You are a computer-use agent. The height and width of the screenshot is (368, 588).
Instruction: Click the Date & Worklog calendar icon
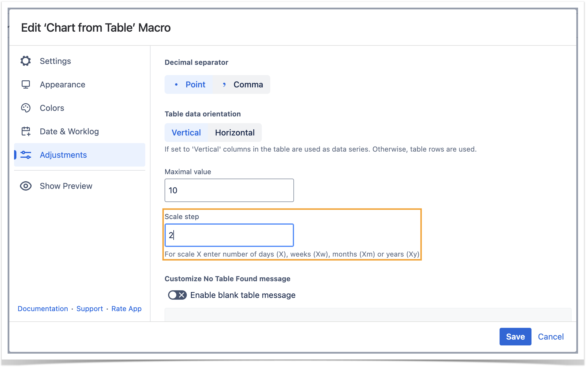(x=26, y=131)
